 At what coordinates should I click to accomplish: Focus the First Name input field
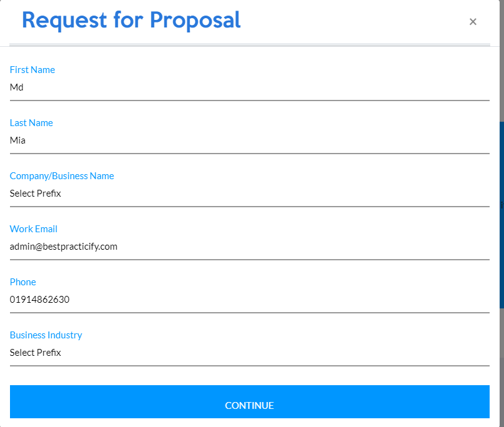[250, 88]
